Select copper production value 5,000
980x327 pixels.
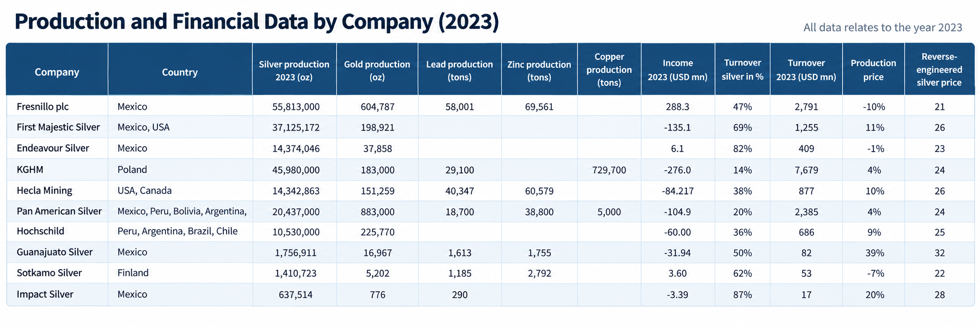(x=609, y=212)
